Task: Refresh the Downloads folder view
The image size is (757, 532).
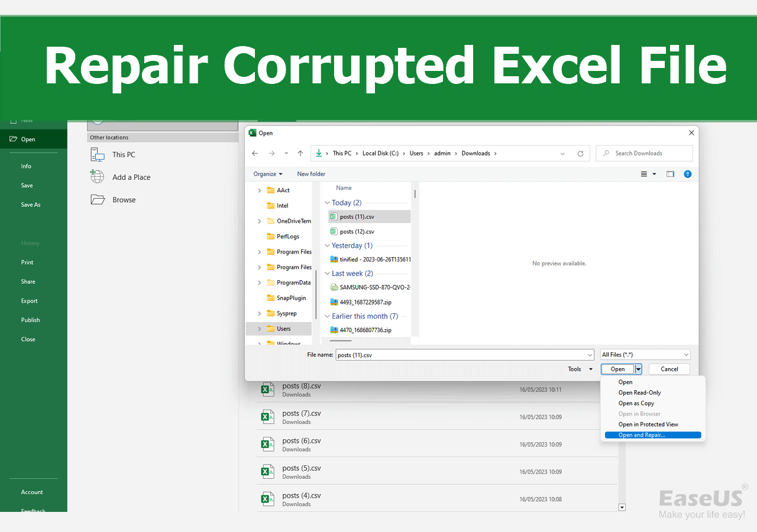Action: click(x=580, y=153)
